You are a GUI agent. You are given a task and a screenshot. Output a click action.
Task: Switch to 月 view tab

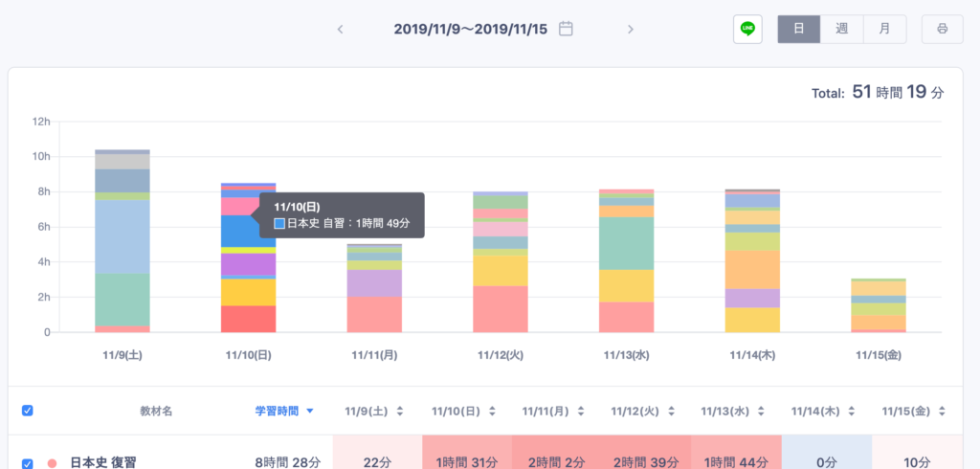[884, 29]
